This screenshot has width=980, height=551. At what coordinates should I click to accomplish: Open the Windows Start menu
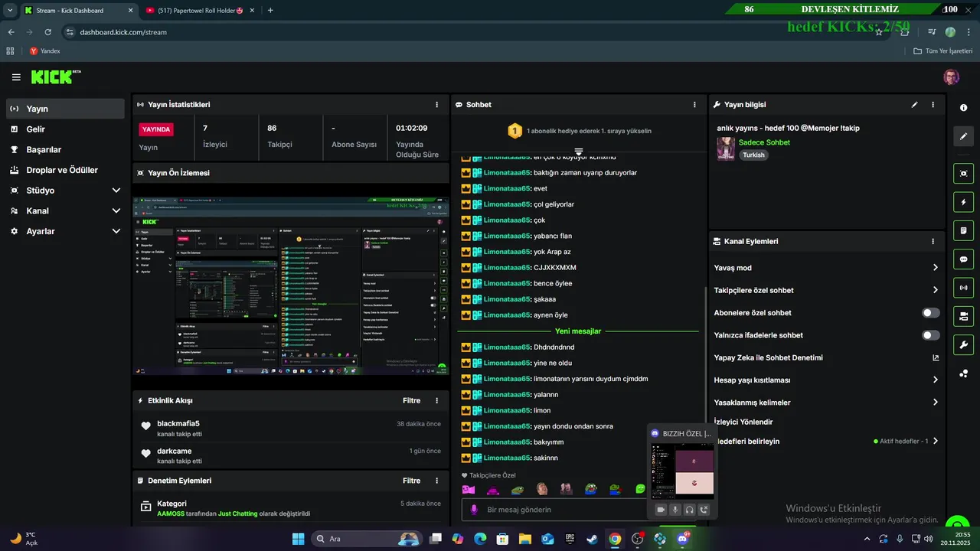tap(298, 539)
